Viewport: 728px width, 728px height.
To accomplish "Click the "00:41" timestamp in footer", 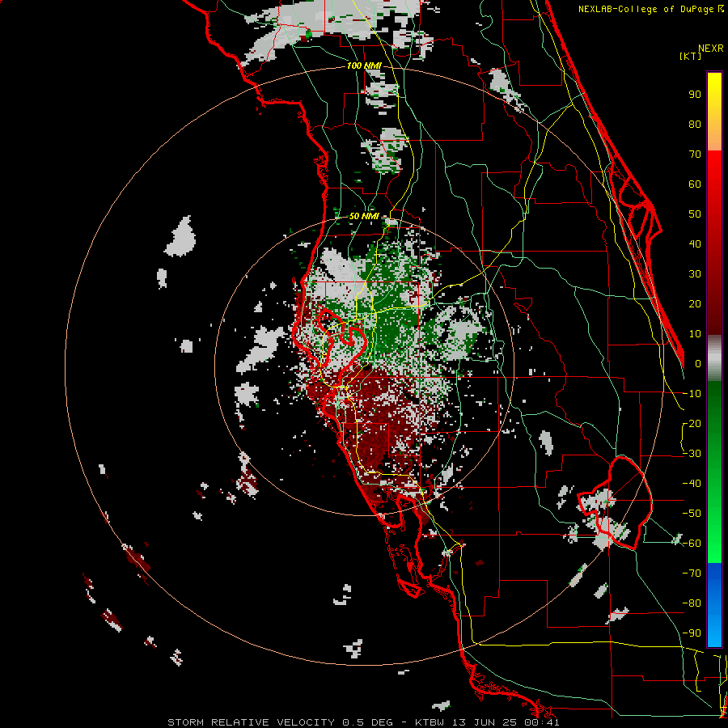I will click(544, 722).
